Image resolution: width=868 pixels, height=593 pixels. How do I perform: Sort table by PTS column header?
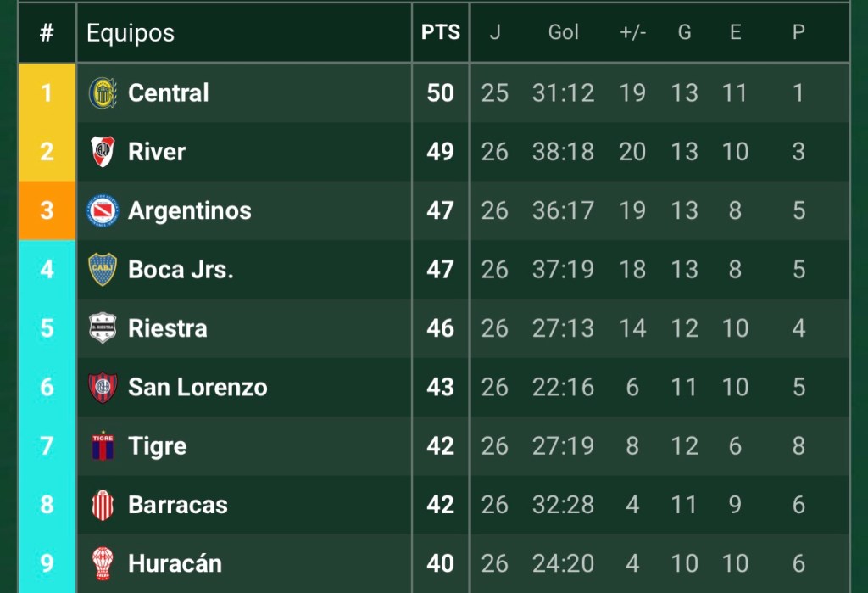pyautogui.click(x=441, y=33)
